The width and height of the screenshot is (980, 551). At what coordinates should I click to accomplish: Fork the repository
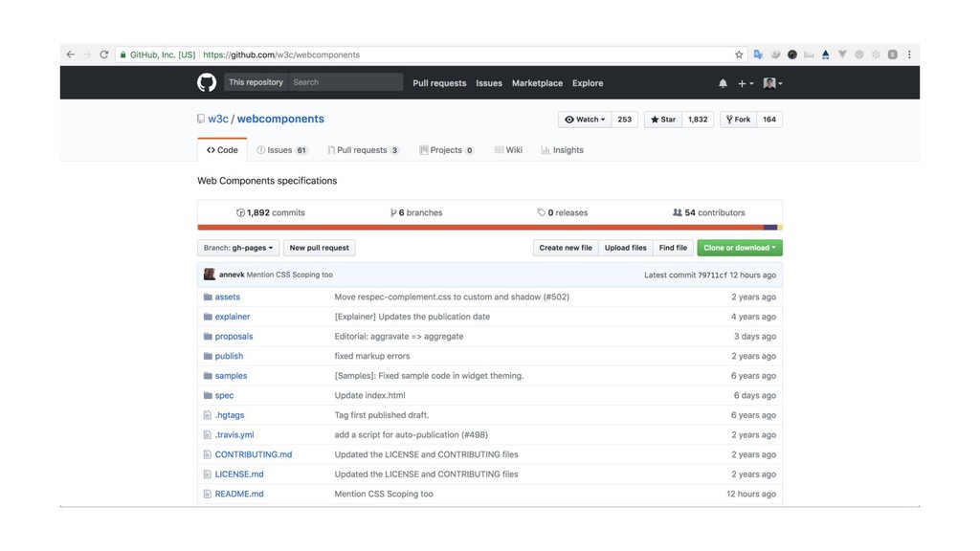tap(739, 120)
